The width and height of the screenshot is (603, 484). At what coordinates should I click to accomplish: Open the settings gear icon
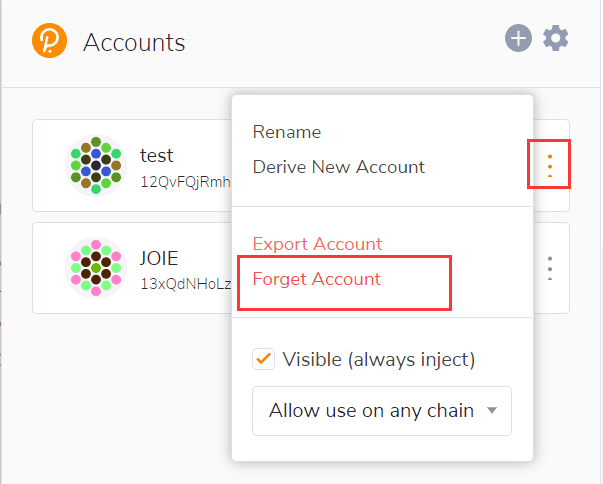tap(556, 38)
